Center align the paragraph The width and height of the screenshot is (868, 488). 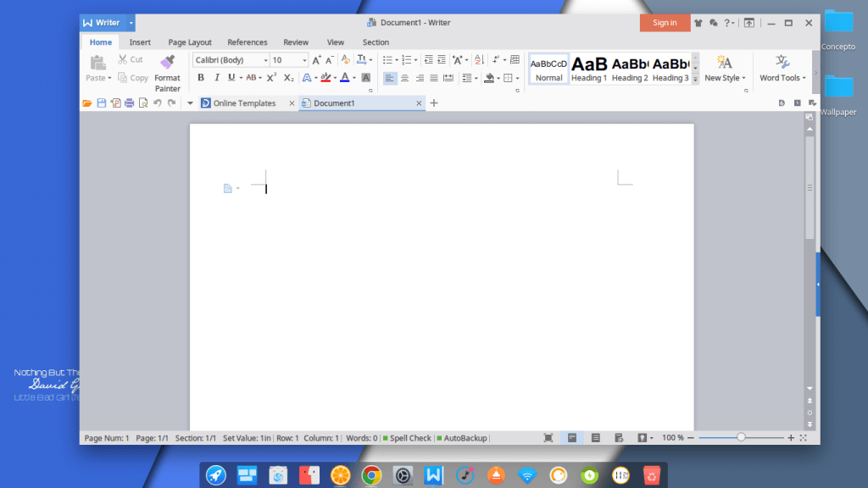click(x=404, y=78)
